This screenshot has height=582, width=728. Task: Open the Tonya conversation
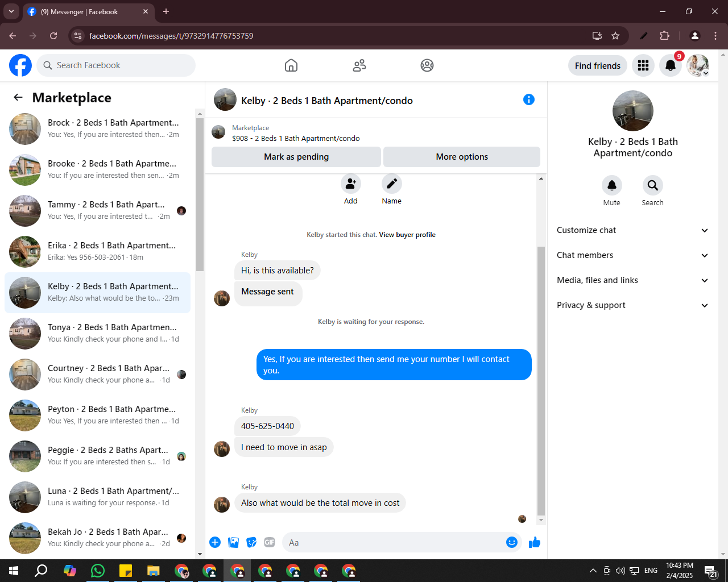coord(97,334)
